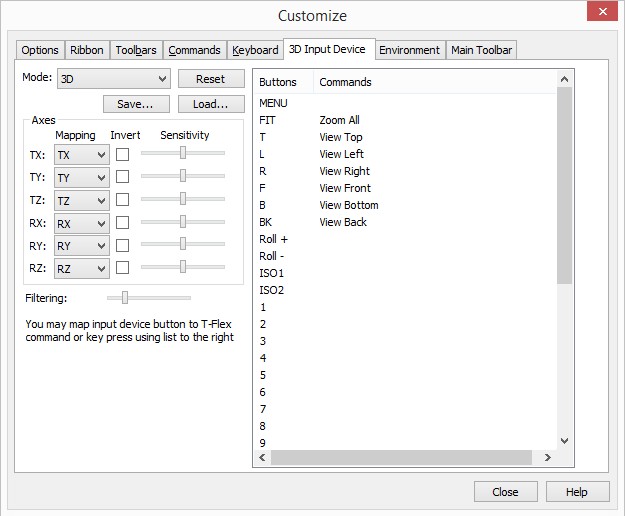The height and width of the screenshot is (516, 625).
Task: Expand the TZ mapping dropdown
Action: [81, 200]
